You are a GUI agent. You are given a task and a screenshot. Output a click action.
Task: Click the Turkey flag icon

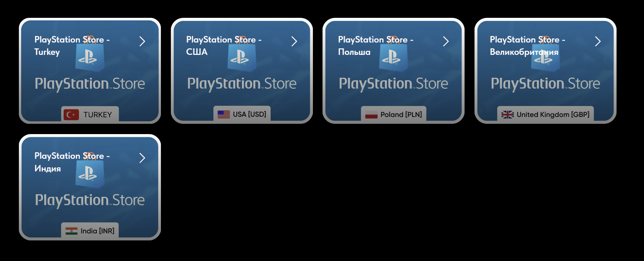(71, 115)
